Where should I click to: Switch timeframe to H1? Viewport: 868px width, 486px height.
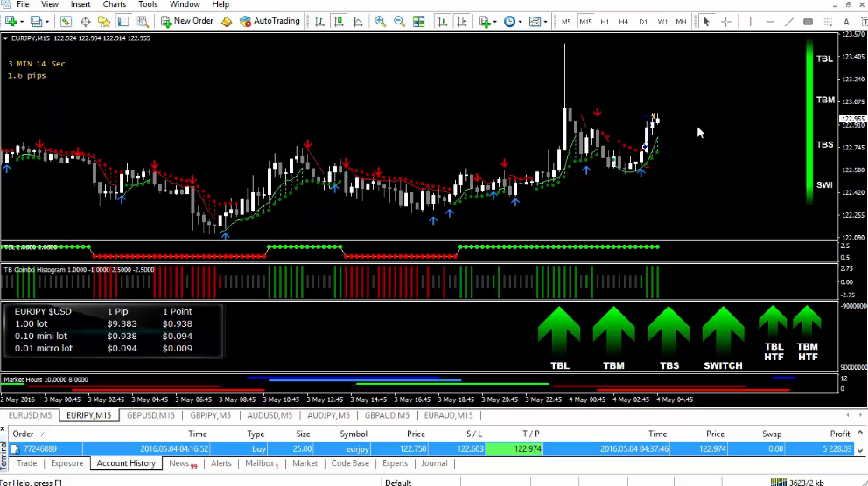(x=605, y=22)
